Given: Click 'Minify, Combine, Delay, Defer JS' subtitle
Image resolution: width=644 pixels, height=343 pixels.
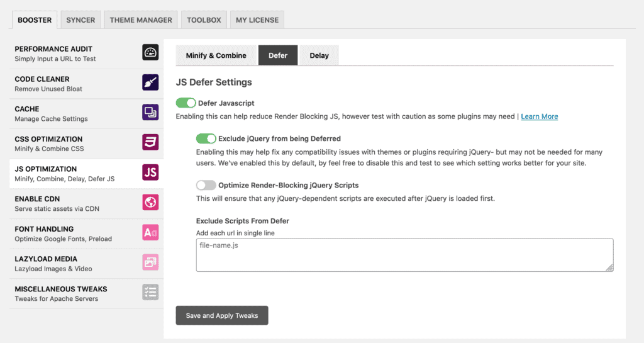Looking at the screenshot, I should 65,179.
